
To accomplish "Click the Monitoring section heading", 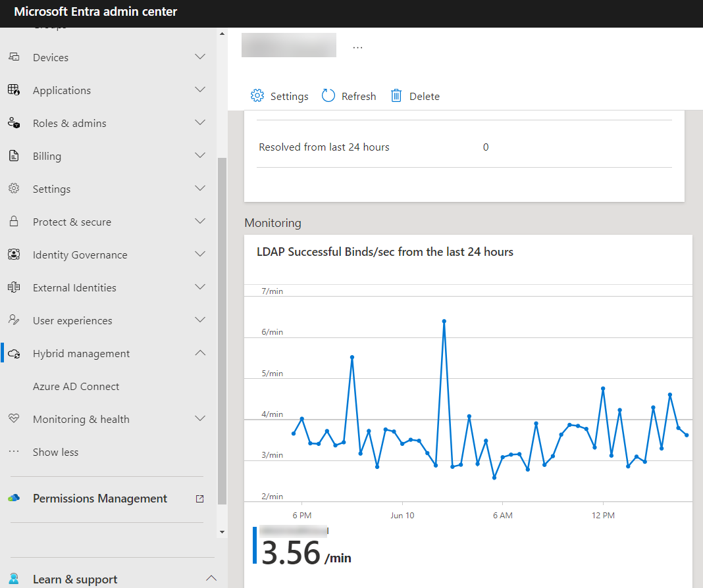I will coord(273,223).
